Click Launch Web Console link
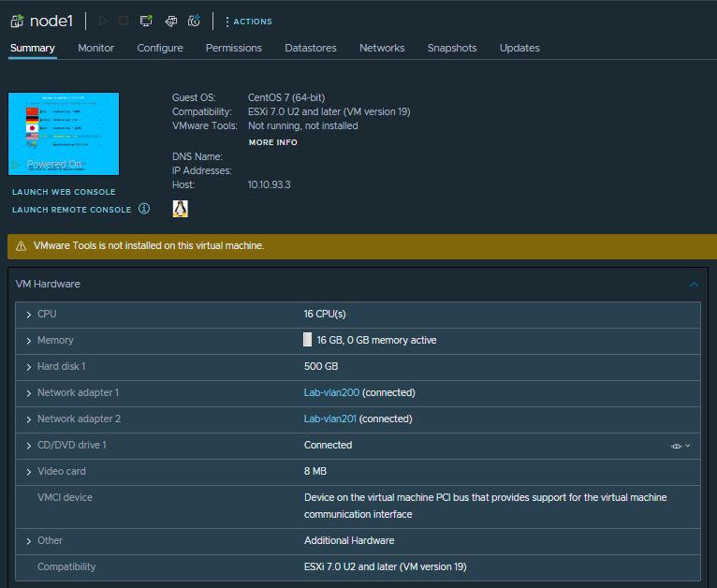The height and width of the screenshot is (588, 717). coord(64,192)
